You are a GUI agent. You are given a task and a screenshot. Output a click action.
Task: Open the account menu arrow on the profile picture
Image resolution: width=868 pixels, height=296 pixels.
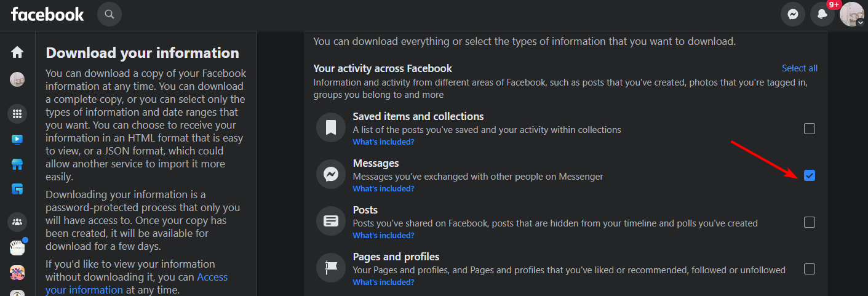click(x=860, y=22)
